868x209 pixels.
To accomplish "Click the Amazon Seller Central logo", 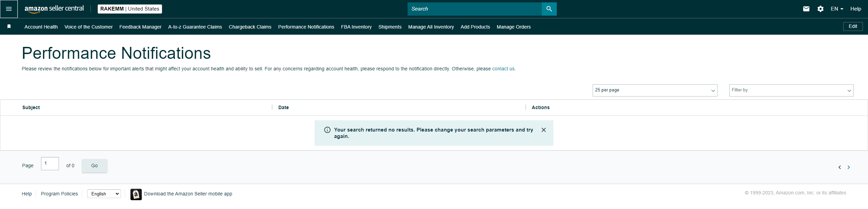I will pyautogui.click(x=54, y=9).
